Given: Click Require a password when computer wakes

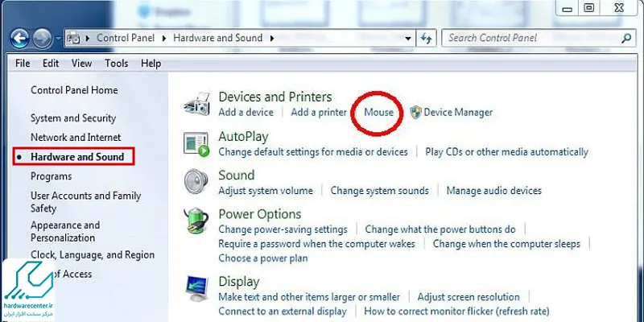Looking at the screenshot, I should tap(316, 244).
